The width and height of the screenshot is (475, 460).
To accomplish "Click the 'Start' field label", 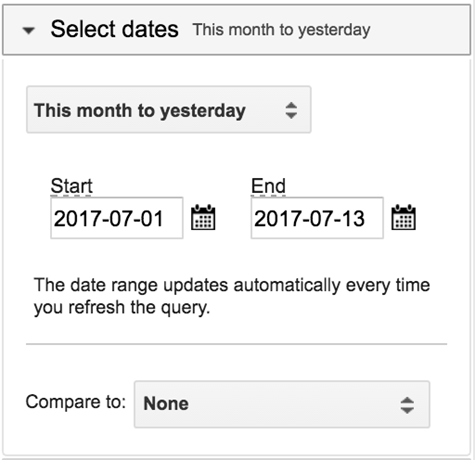I will (72, 186).
